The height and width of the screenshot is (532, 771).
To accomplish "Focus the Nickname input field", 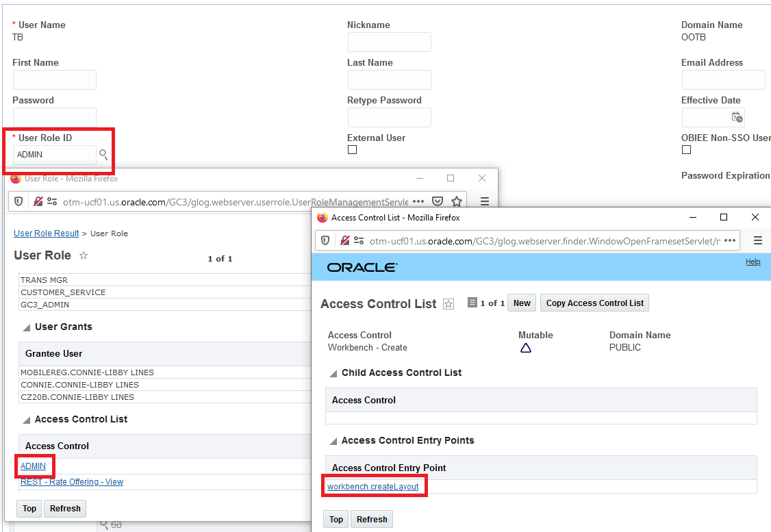I will pyautogui.click(x=390, y=42).
